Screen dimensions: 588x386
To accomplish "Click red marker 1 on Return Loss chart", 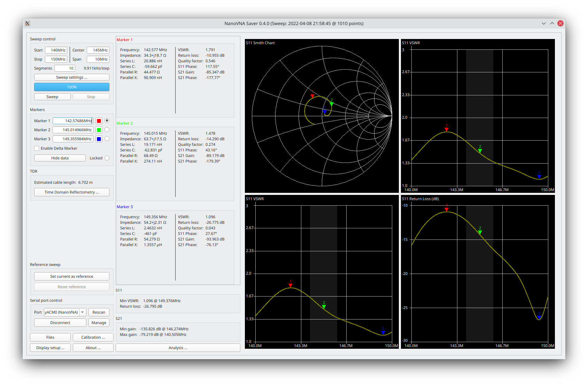I will pyautogui.click(x=447, y=210).
